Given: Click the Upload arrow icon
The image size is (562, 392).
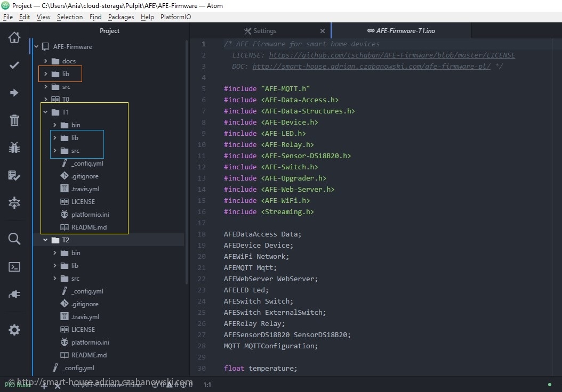Looking at the screenshot, I should pyautogui.click(x=14, y=93).
